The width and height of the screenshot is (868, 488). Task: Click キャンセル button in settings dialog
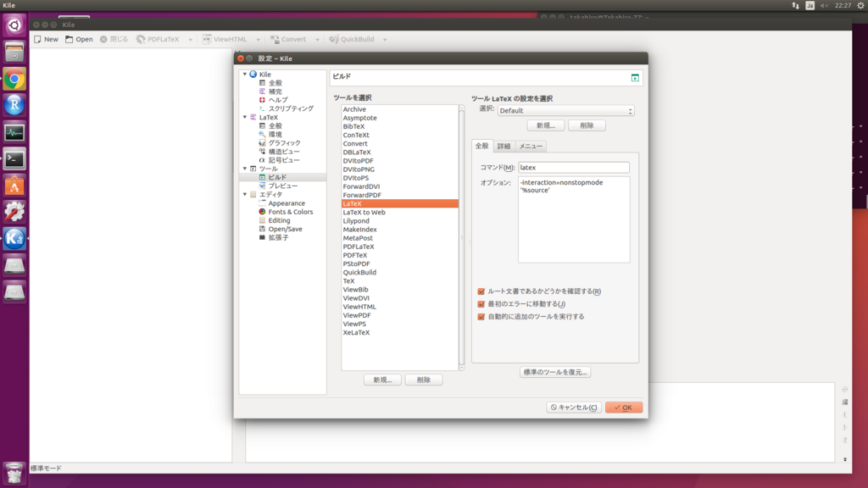click(x=574, y=408)
